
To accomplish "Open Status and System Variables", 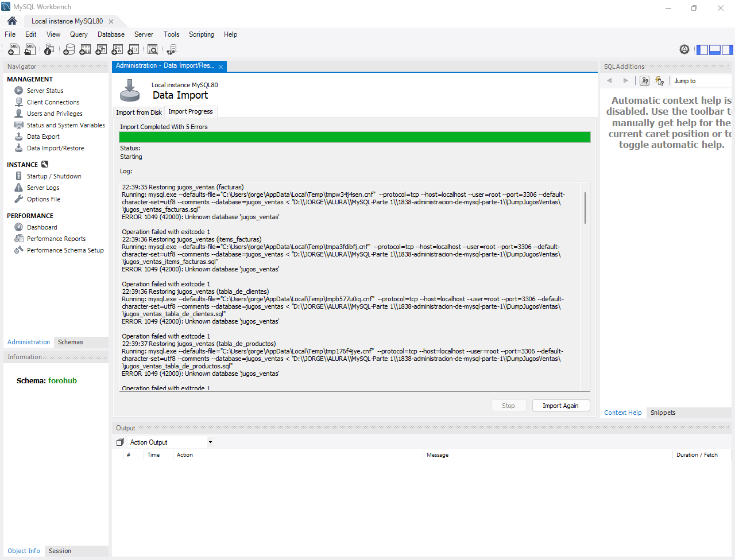I will pyautogui.click(x=65, y=125).
